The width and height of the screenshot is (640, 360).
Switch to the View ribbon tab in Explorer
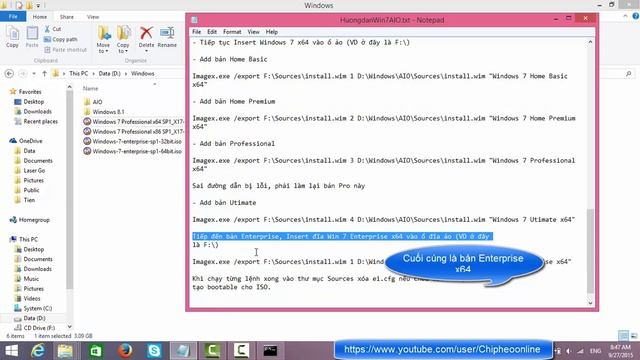point(93,17)
